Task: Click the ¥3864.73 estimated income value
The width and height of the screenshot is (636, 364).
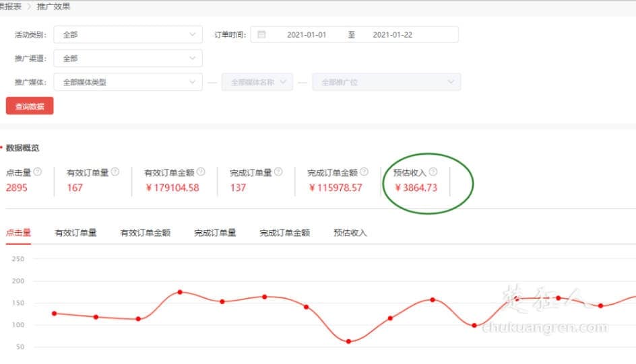Action: point(416,188)
